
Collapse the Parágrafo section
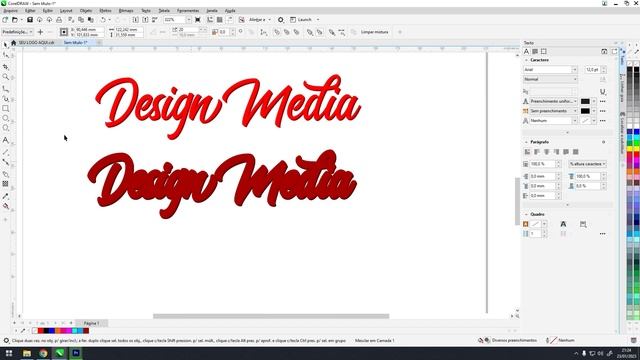(526, 142)
